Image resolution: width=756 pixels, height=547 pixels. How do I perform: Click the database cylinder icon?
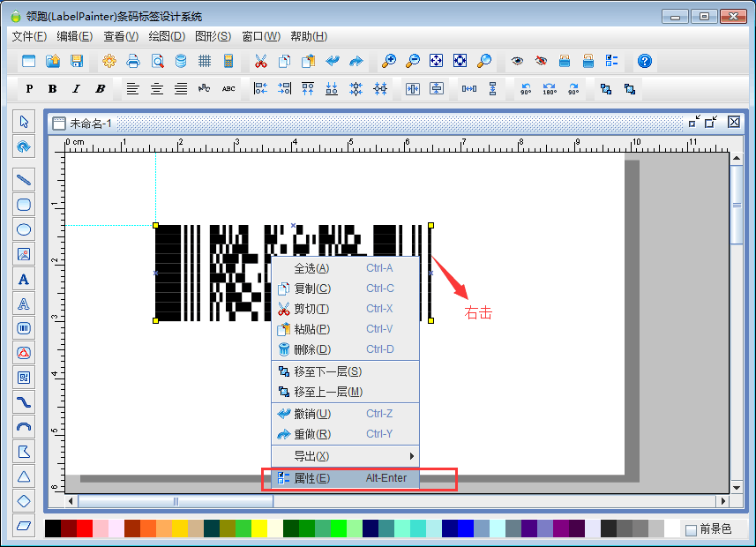pos(181,61)
